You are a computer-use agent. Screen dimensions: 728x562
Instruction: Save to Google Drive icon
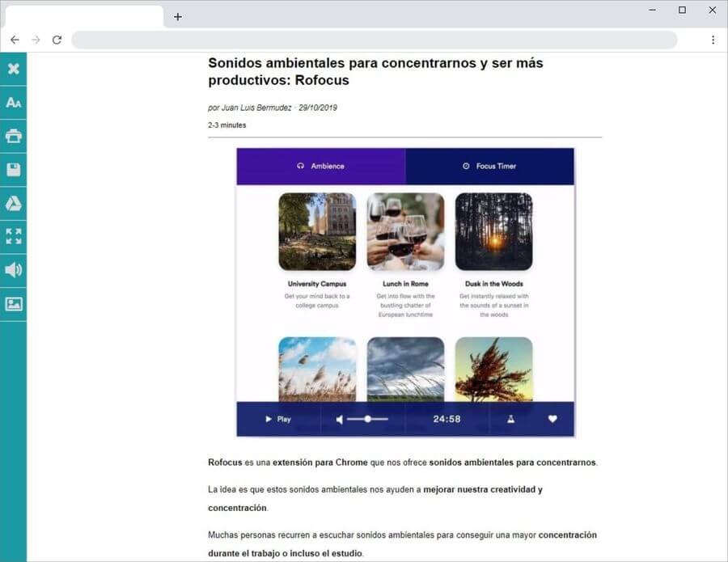[14, 203]
